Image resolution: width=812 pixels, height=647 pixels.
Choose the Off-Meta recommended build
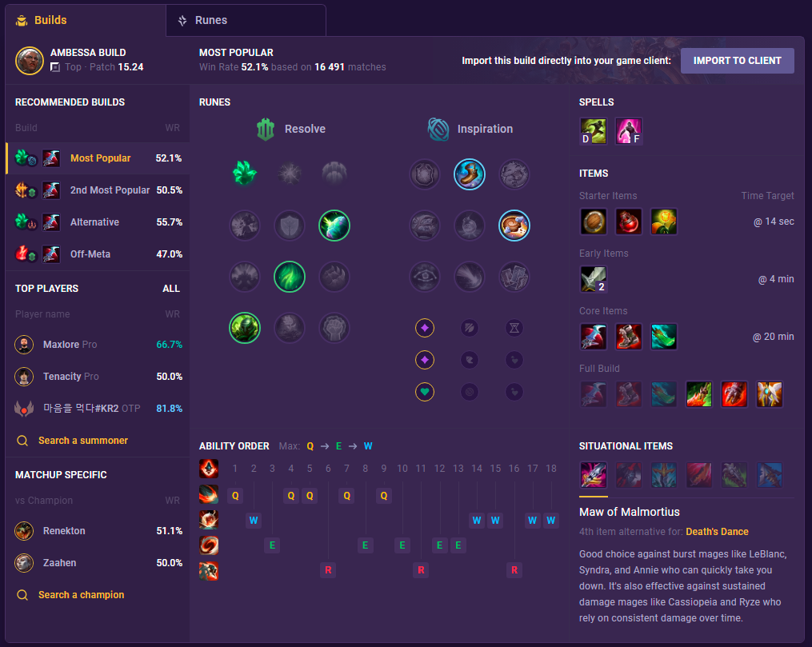(x=98, y=254)
